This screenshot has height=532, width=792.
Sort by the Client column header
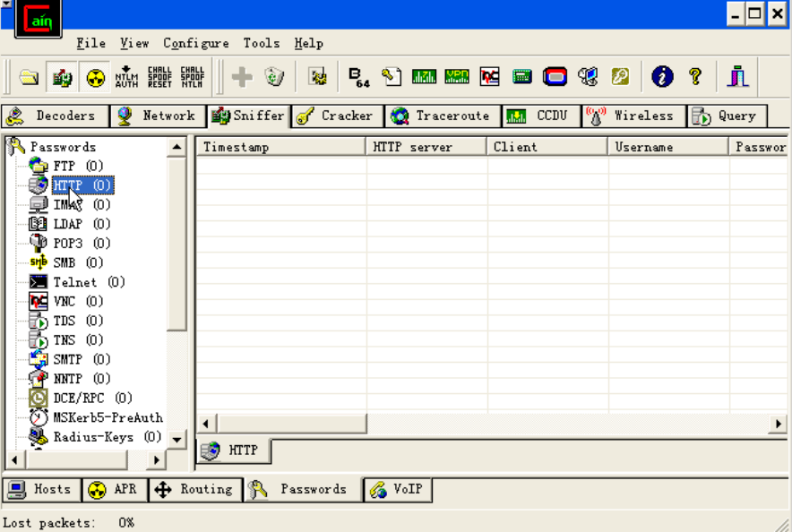(547, 147)
